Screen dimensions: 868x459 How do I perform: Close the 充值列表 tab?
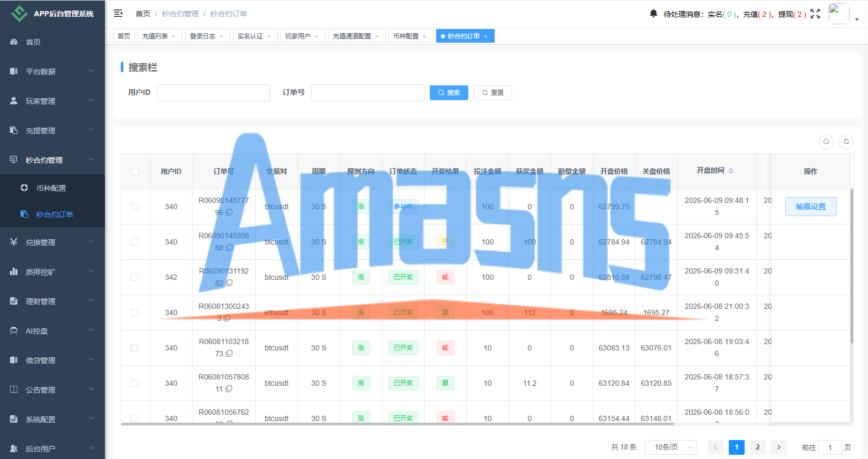click(x=173, y=36)
